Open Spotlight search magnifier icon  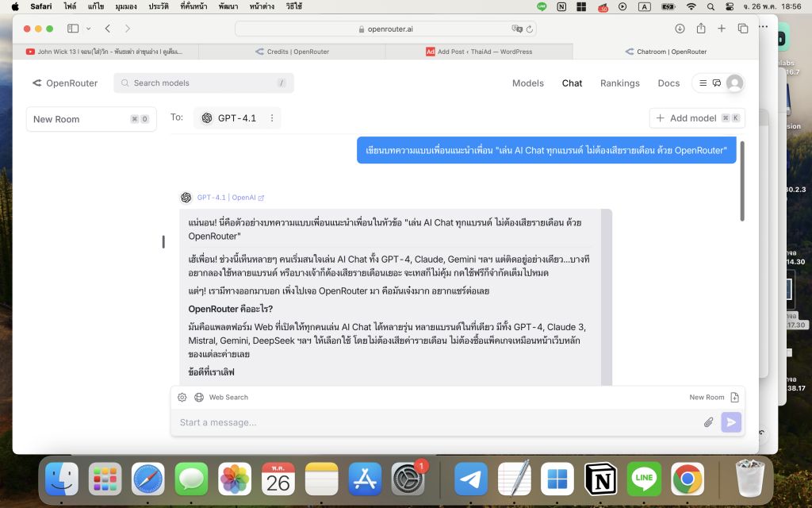coord(711,6)
